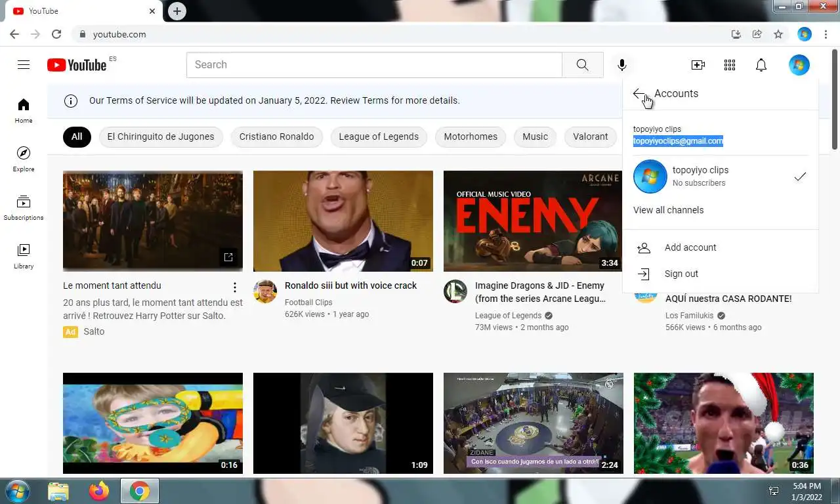Start voice search with the microphone
The image size is (840, 504).
622,65
